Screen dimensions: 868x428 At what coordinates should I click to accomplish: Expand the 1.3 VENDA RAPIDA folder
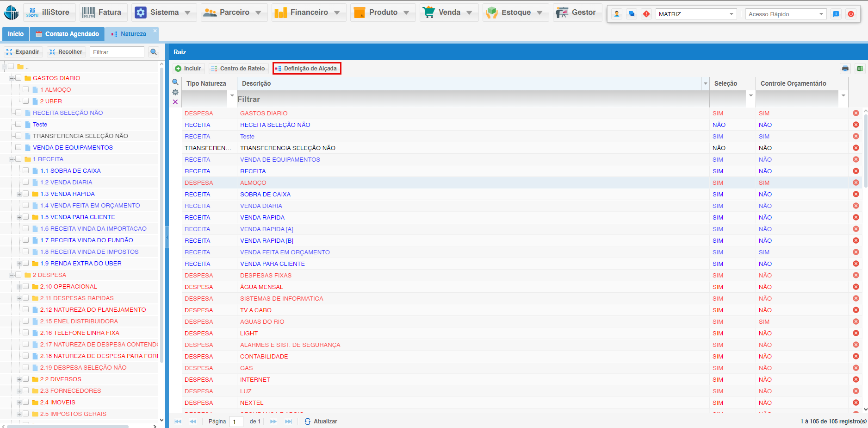point(19,194)
